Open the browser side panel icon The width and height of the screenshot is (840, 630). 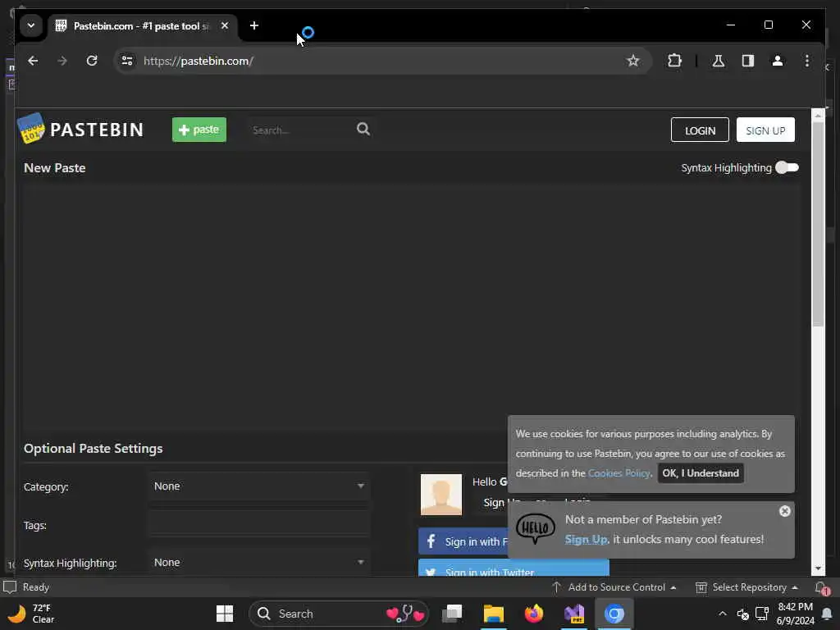tap(748, 61)
